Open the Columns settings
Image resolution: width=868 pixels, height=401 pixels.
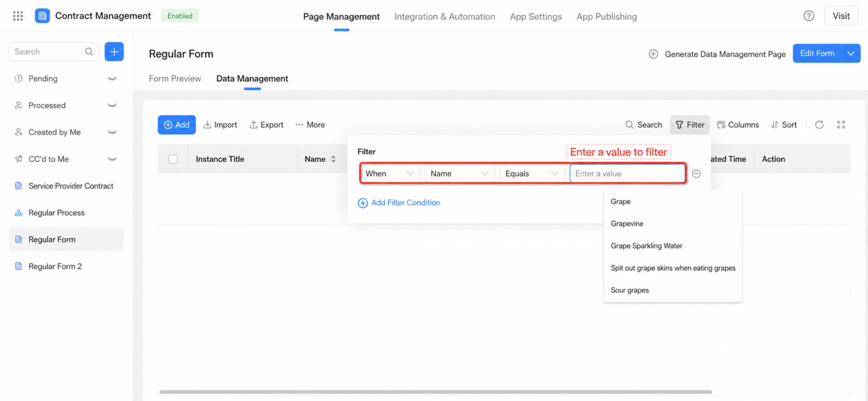point(738,125)
